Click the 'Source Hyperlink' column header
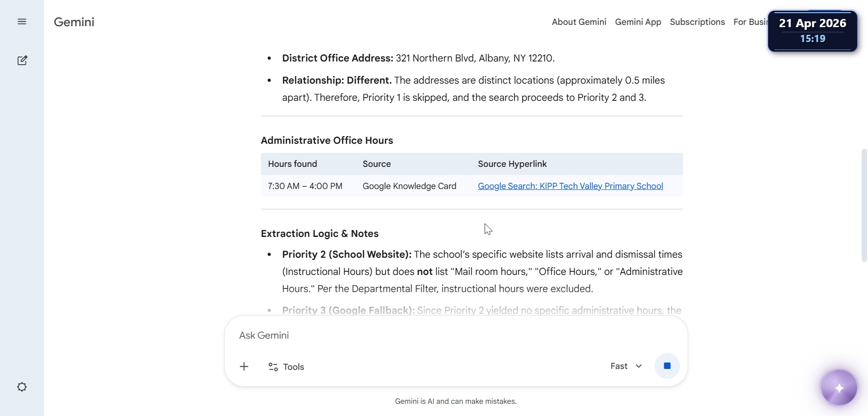The height and width of the screenshot is (416, 868). pos(512,164)
